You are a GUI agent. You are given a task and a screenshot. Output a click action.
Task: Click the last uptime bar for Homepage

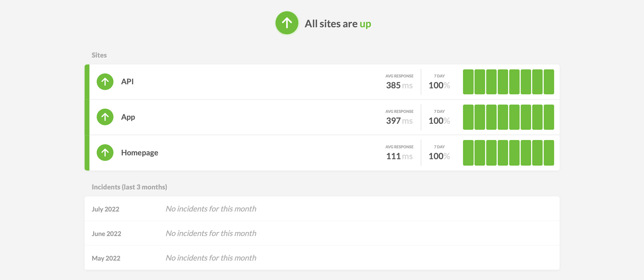pos(549,153)
